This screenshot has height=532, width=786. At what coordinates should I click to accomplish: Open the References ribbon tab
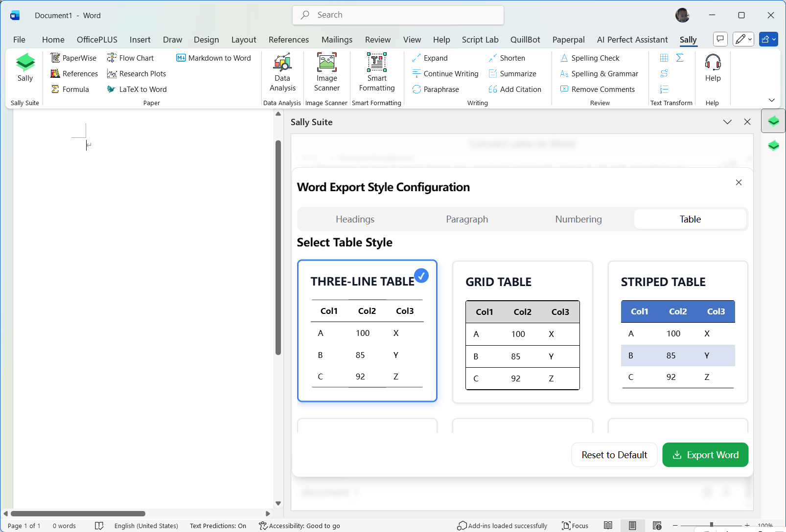pyautogui.click(x=288, y=40)
